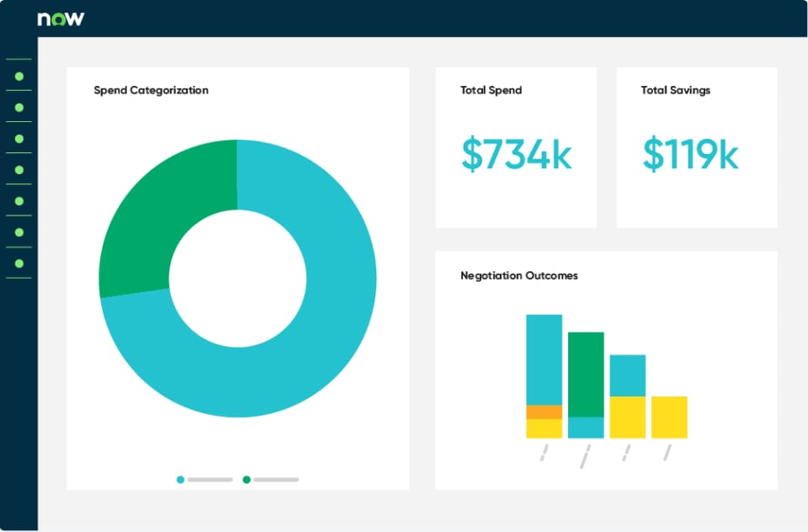Click the Now logo in header
Viewport: 808px width, 532px height.
coord(61,19)
